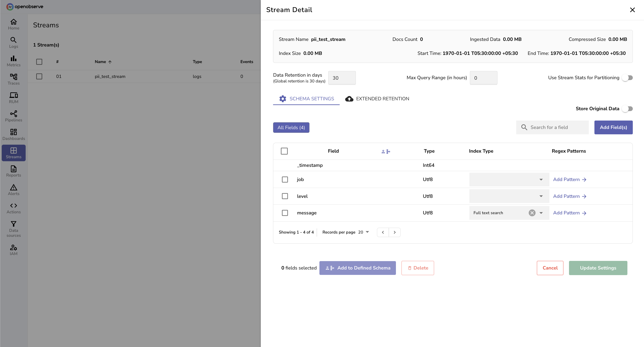The height and width of the screenshot is (347, 644).
Task: Check the job field checkbox
Action: [285, 180]
